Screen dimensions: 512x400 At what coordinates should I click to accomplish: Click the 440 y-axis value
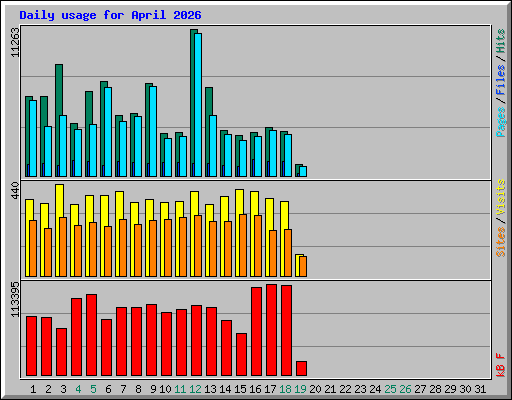click(x=15, y=190)
